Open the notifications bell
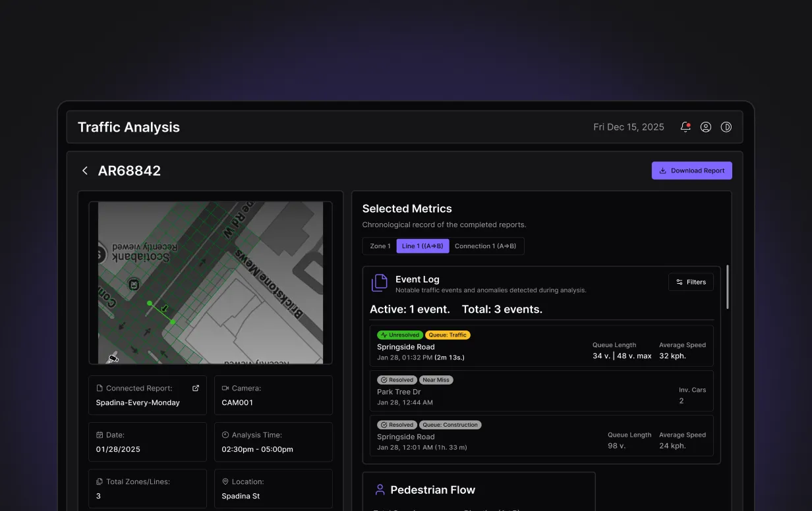This screenshot has height=511, width=812. coord(685,127)
